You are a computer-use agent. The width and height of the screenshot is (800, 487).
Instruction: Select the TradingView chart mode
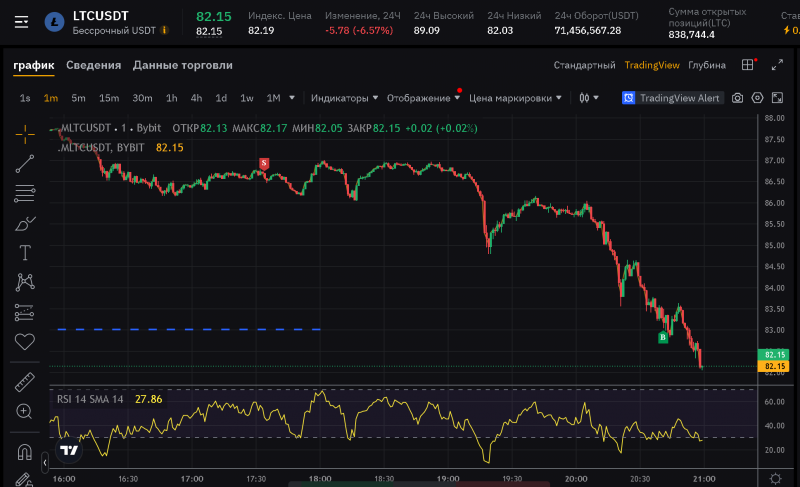652,65
